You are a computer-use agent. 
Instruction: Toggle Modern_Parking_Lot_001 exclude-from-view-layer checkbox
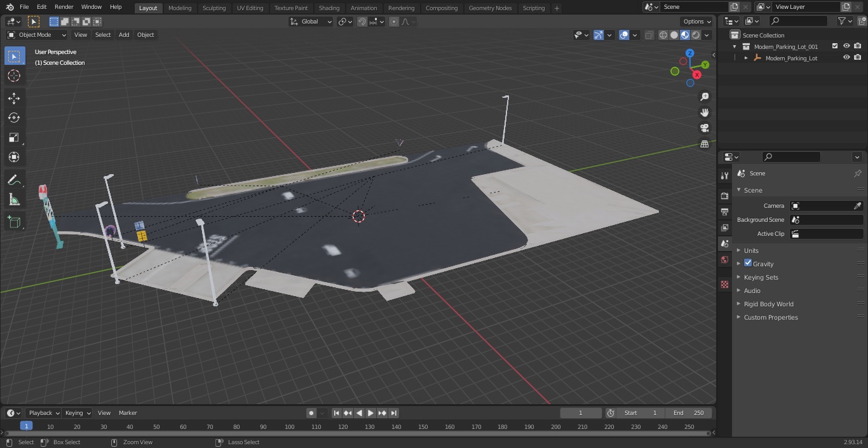point(835,46)
